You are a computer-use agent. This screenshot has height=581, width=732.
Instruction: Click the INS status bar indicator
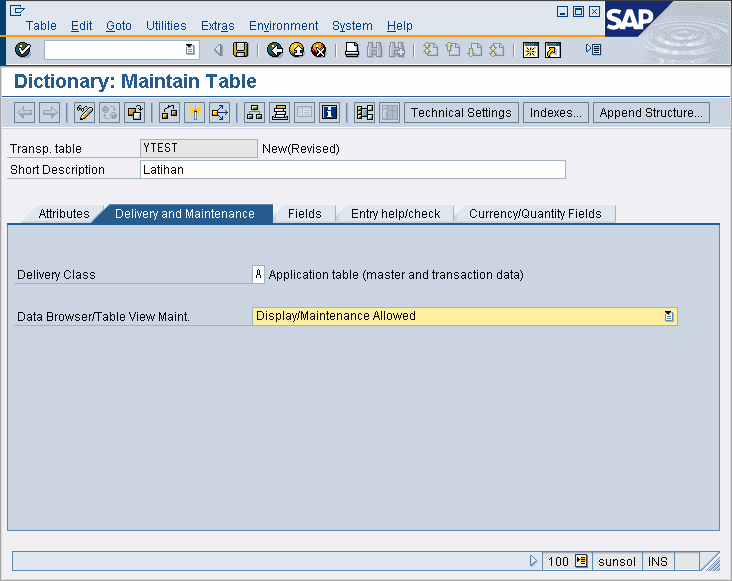click(x=657, y=561)
